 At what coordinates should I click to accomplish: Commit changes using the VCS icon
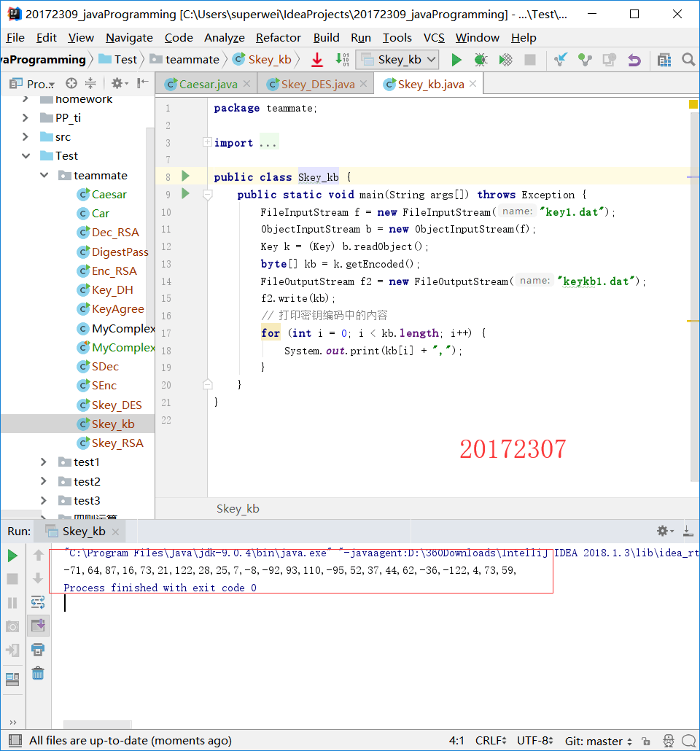pos(585,60)
